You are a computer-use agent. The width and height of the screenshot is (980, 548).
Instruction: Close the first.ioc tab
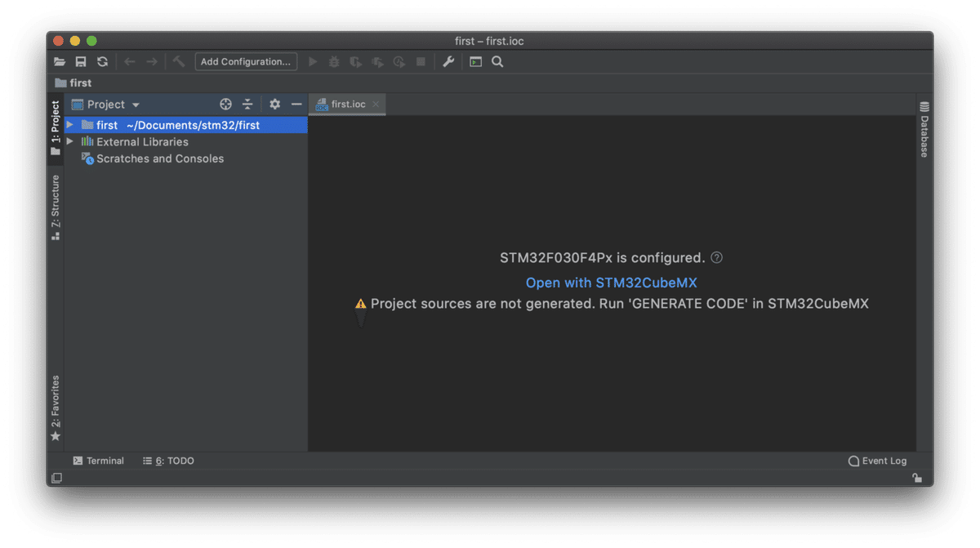[x=376, y=105]
